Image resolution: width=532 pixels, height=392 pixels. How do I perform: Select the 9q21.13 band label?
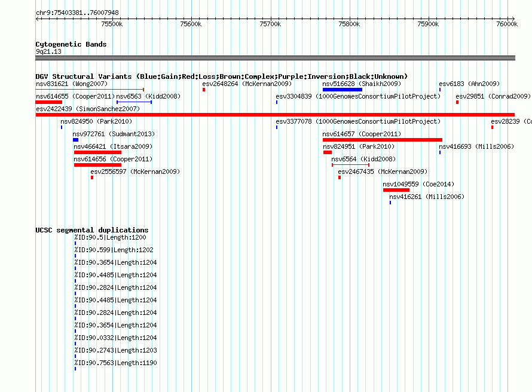point(48,51)
